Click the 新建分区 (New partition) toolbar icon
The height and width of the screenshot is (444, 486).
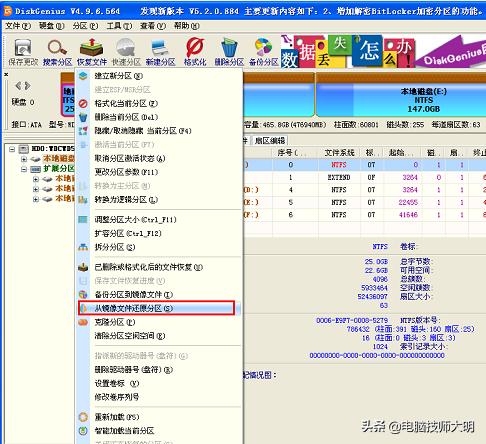click(x=160, y=52)
